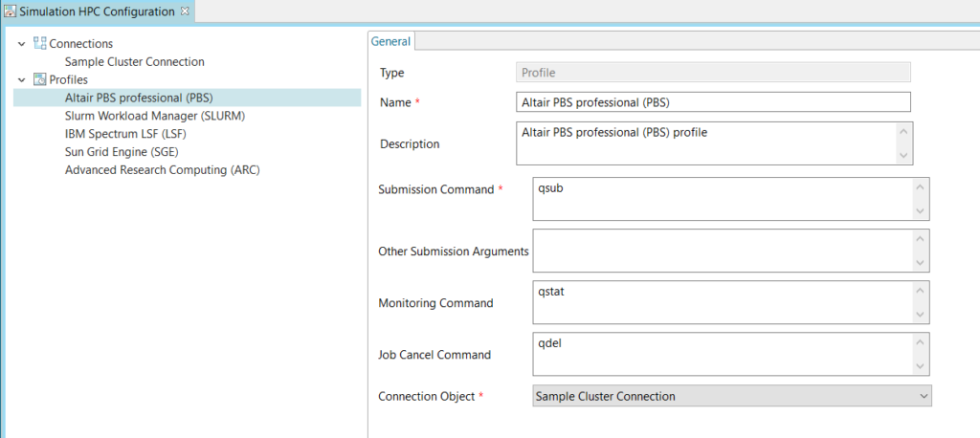Select Profiles in the tree
The height and width of the screenshot is (438, 980).
69,80
